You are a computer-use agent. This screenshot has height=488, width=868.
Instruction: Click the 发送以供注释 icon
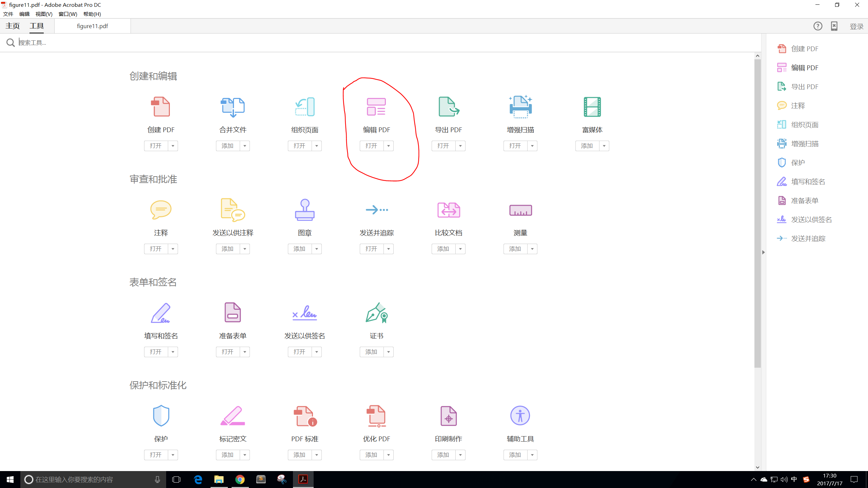233,210
